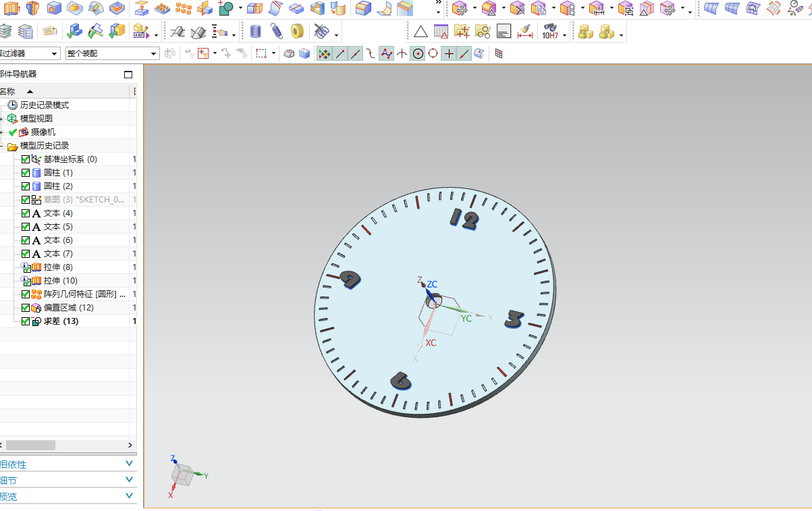Expand the 细节 panel section

coord(130,480)
